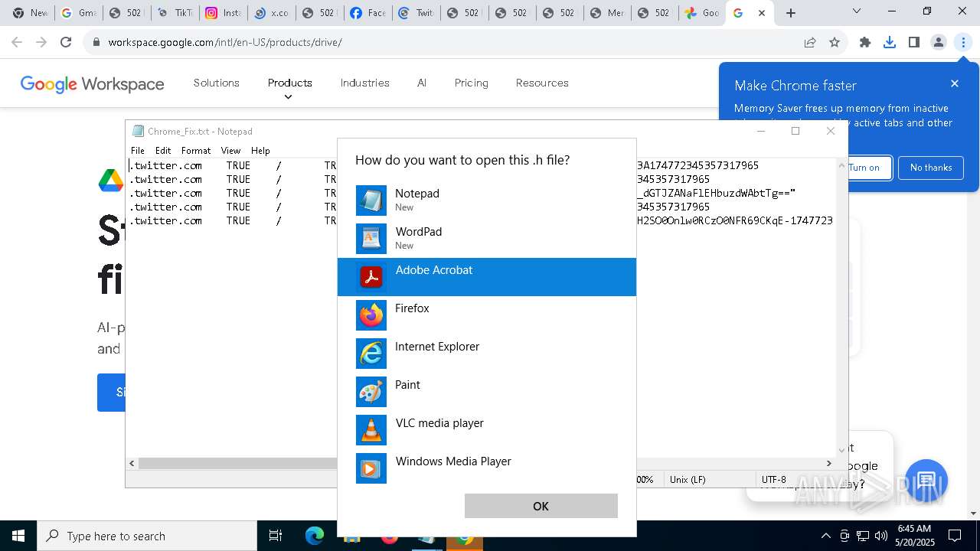Choose VLC media player from the list
Image resolution: width=980 pixels, height=551 pixels.
(487, 430)
